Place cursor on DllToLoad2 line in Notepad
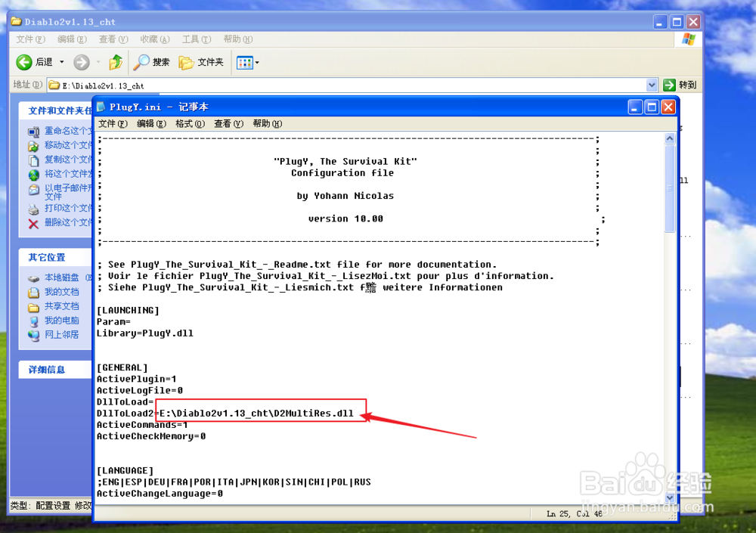 (x=225, y=414)
